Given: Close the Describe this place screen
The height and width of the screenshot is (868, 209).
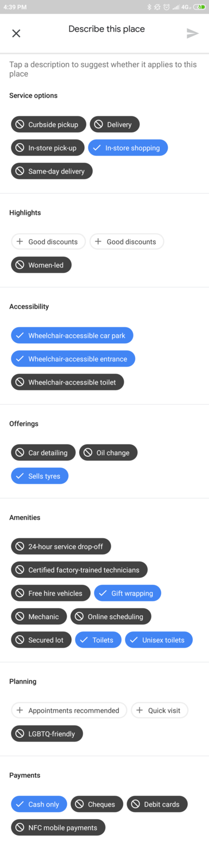Looking at the screenshot, I should 16,34.
